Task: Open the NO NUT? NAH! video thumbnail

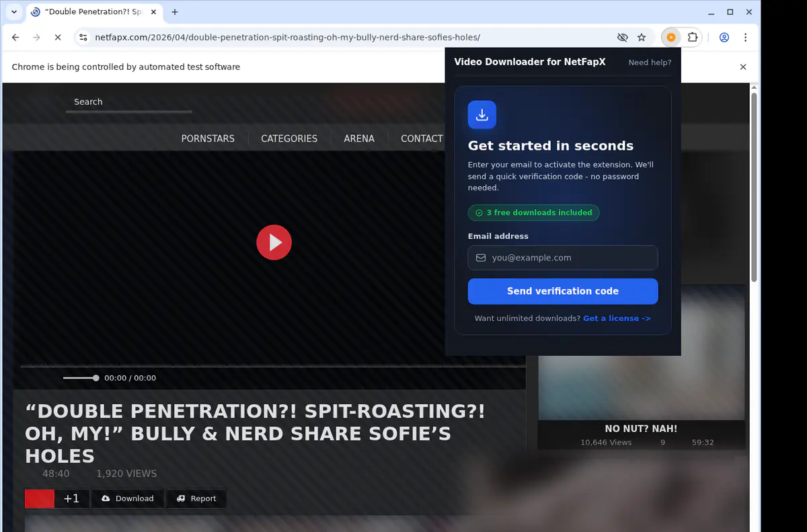Action: coord(641,354)
